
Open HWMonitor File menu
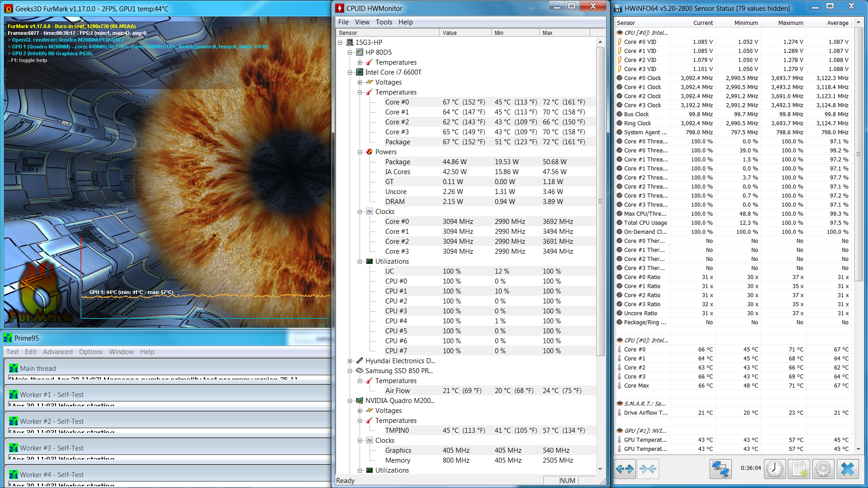(343, 22)
